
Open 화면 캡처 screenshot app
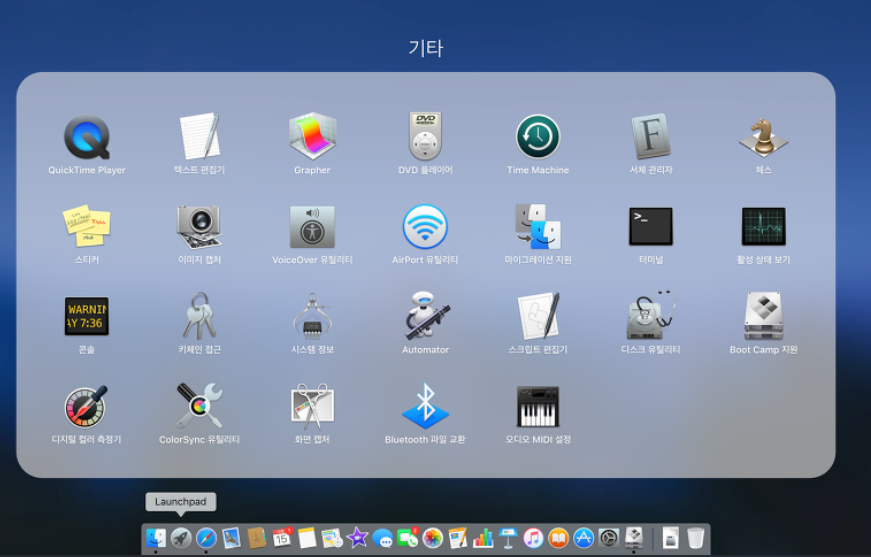click(312, 407)
